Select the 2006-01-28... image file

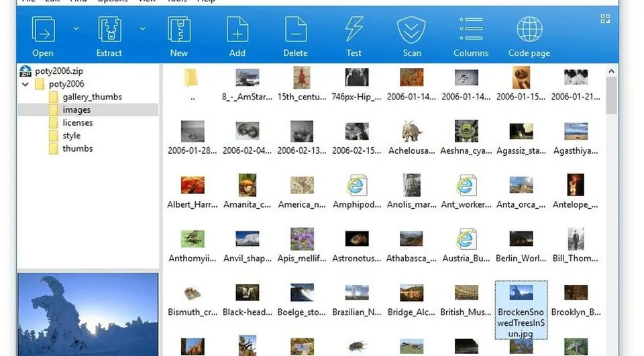(193, 138)
